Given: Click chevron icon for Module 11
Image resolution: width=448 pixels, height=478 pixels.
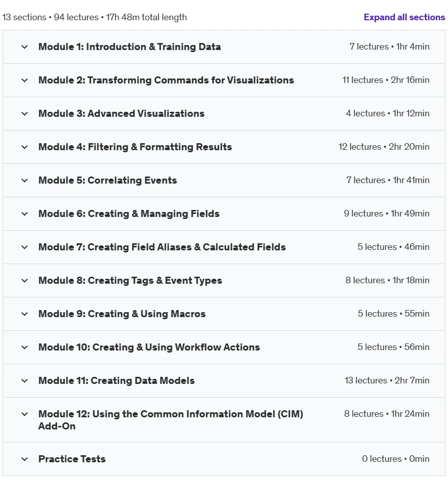Looking at the screenshot, I should [24, 381].
